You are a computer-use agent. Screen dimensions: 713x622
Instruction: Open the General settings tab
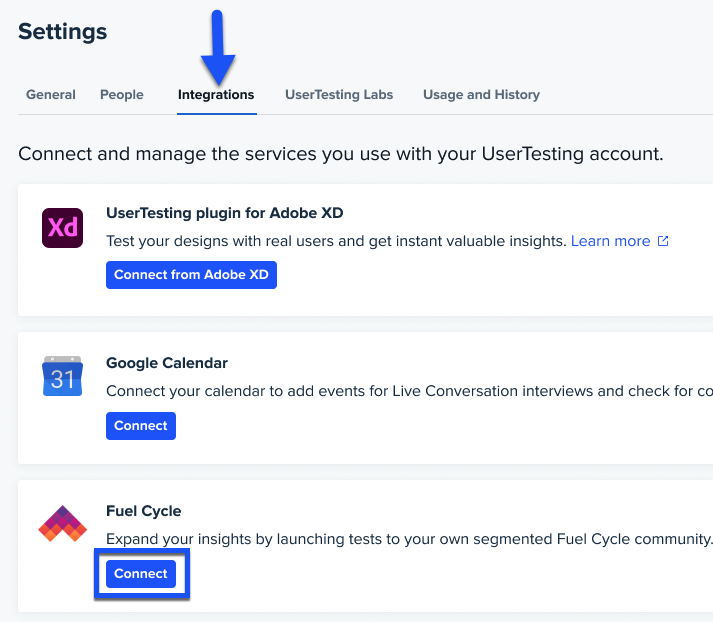coord(51,95)
